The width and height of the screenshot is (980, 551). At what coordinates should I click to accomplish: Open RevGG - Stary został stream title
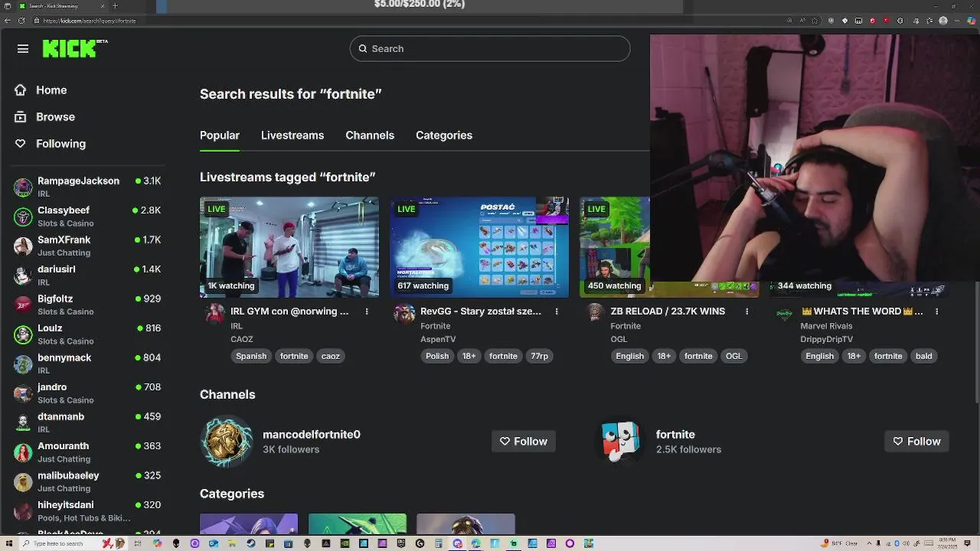481,311
